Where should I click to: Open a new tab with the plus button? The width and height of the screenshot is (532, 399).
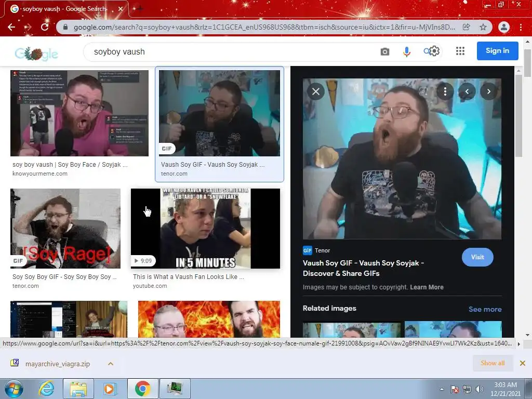[x=140, y=8]
